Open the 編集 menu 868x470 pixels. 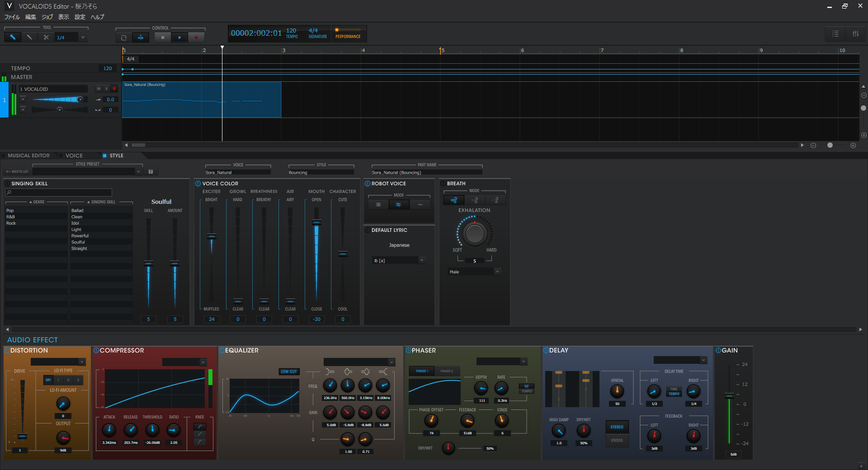[x=31, y=17]
